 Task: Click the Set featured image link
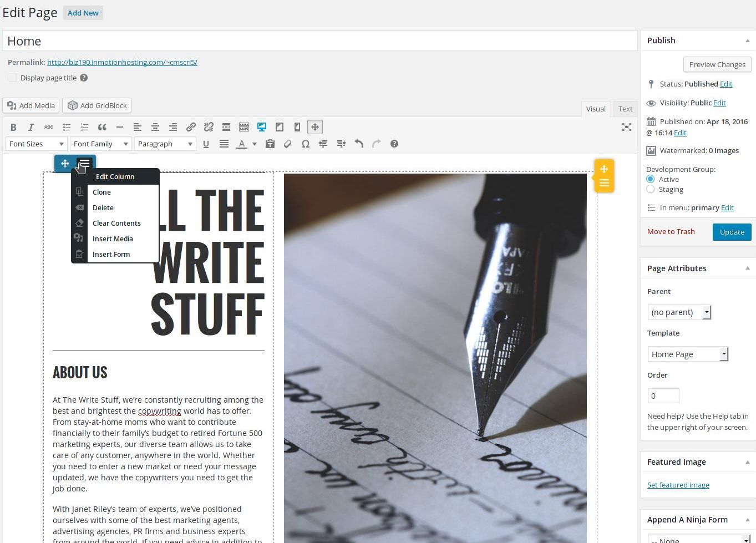678,485
